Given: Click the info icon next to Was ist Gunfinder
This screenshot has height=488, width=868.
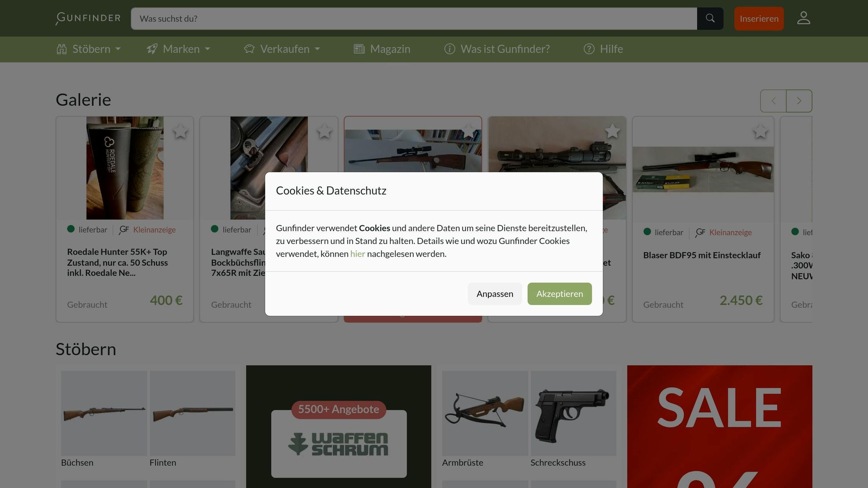Looking at the screenshot, I should [x=449, y=49].
